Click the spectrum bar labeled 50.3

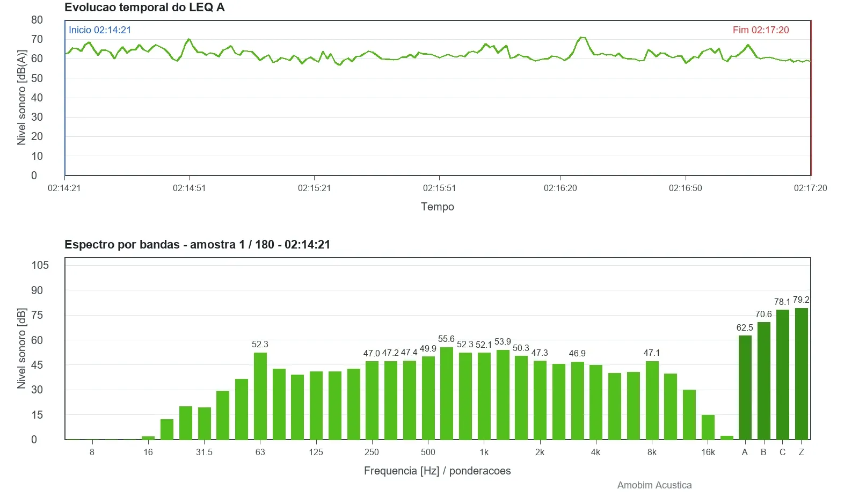[521, 398]
